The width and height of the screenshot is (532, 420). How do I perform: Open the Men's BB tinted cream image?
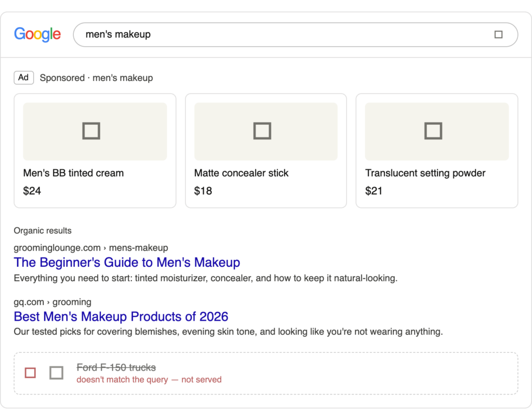point(95,132)
